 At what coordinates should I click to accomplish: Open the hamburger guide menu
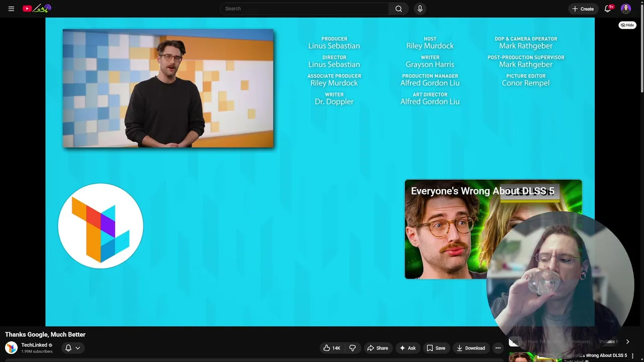(x=11, y=9)
